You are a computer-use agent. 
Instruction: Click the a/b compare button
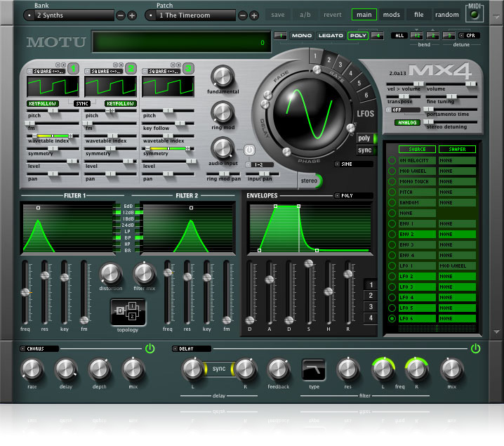click(x=305, y=15)
